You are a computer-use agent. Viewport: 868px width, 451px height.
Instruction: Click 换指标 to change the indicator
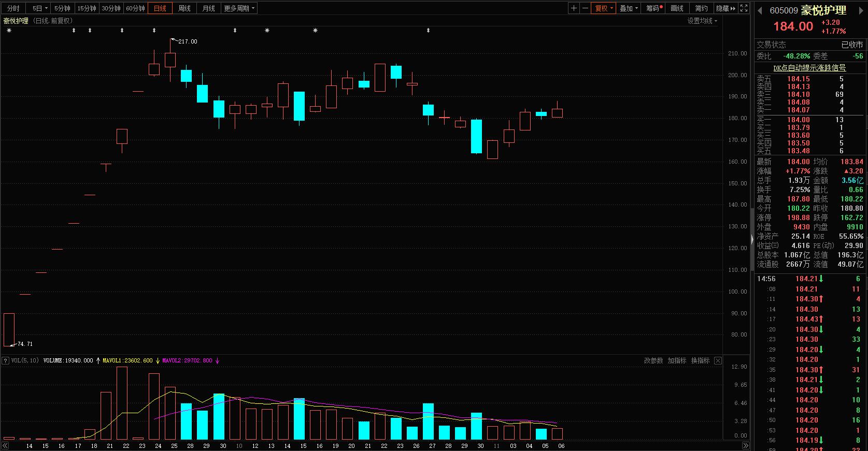click(700, 360)
